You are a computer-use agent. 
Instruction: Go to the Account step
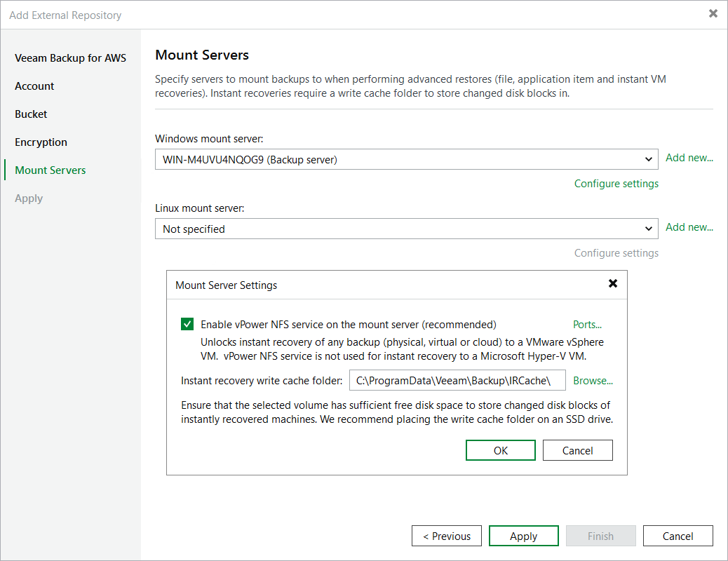pyautogui.click(x=34, y=86)
